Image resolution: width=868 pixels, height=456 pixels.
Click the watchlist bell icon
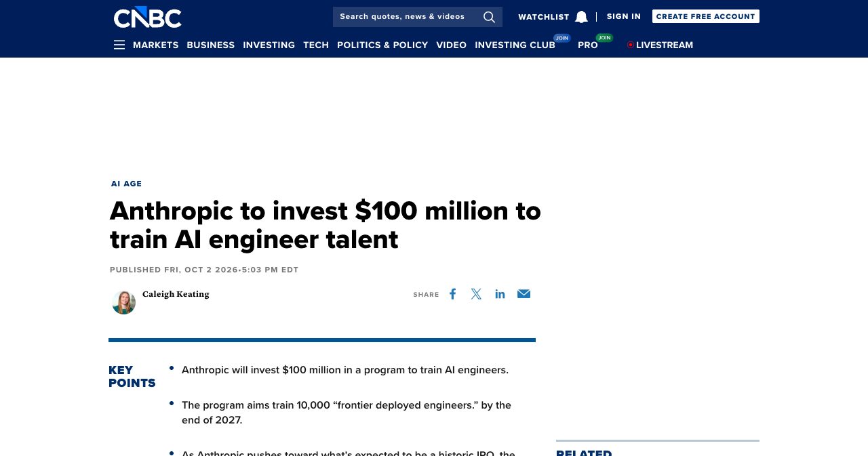coord(581,17)
